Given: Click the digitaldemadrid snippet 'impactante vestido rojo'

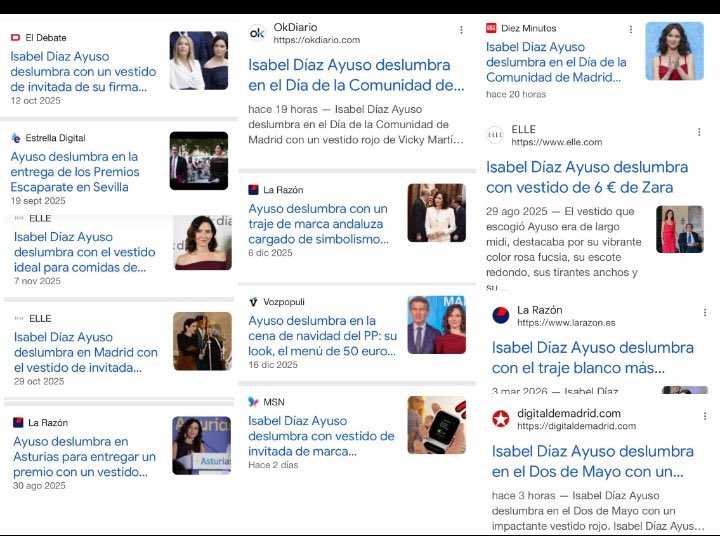Looking at the screenshot, I should [598, 511].
